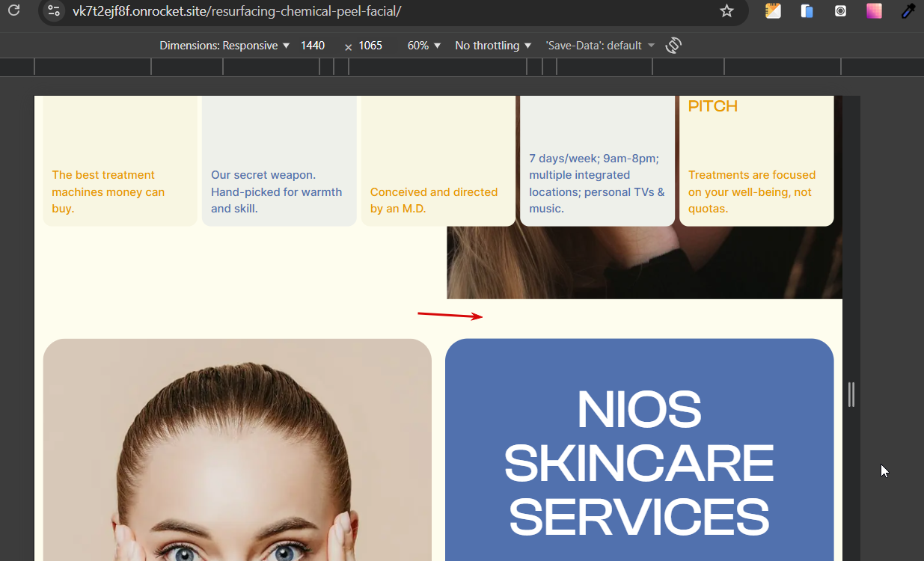Open the site information icon beside URL

pos(53,11)
